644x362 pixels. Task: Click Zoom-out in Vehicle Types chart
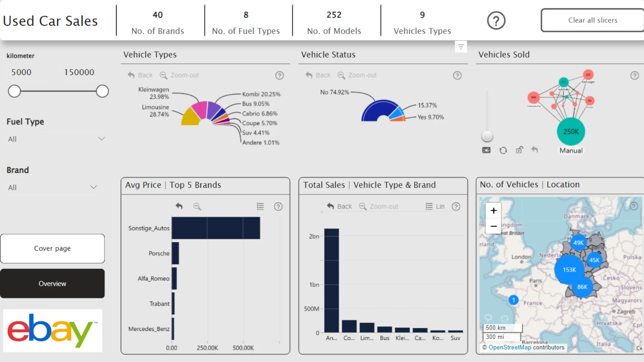[x=179, y=75]
